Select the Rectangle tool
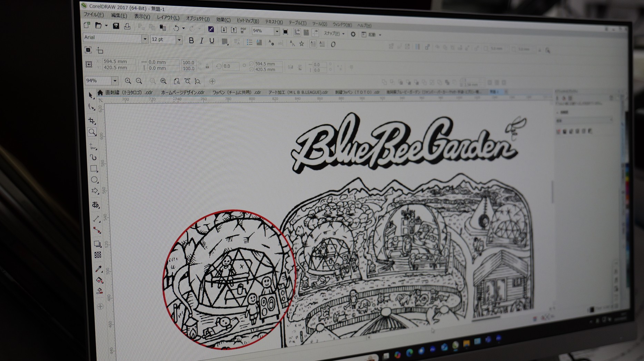The image size is (644, 361). point(94,169)
